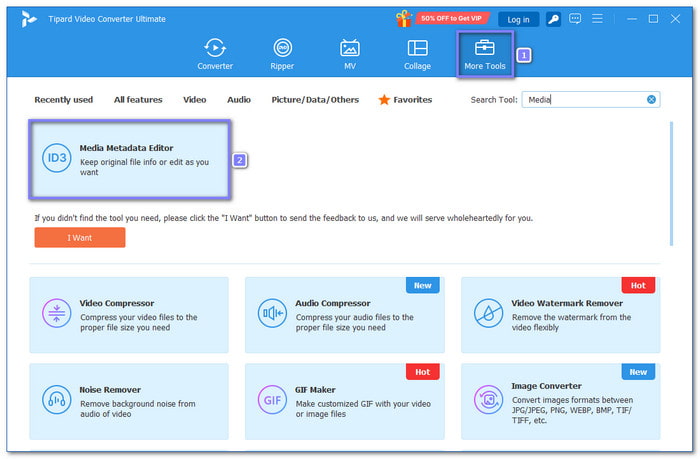Open the Converter tab

click(215, 54)
